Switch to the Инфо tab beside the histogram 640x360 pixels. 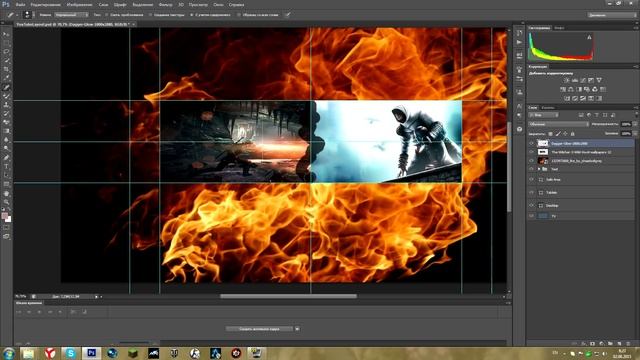(x=559, y=28)
